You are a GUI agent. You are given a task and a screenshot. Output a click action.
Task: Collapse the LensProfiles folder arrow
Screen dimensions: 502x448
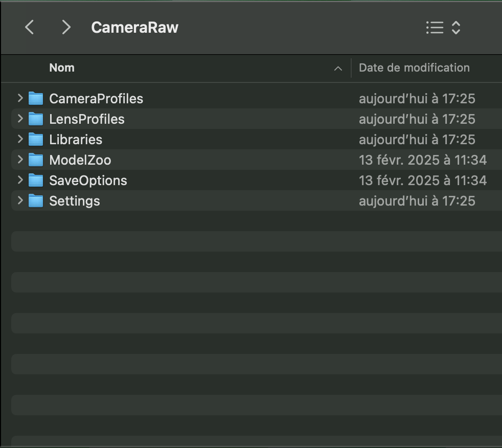tap(19, 119)
